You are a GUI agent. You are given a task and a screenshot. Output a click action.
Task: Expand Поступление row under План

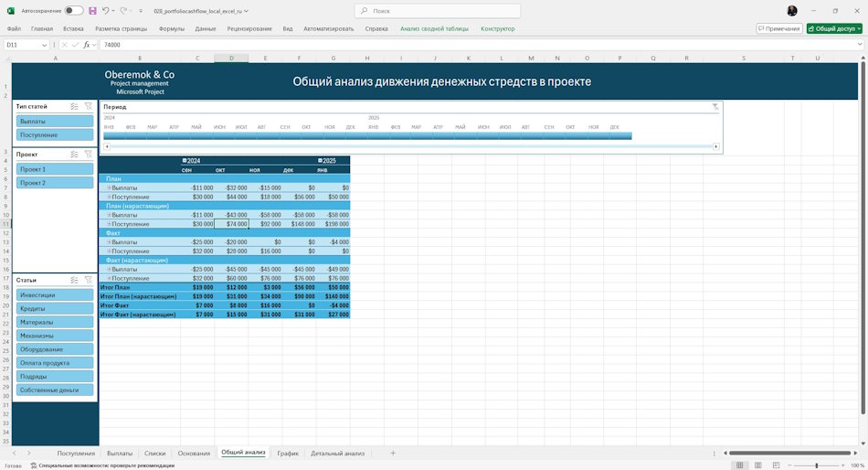109,197
